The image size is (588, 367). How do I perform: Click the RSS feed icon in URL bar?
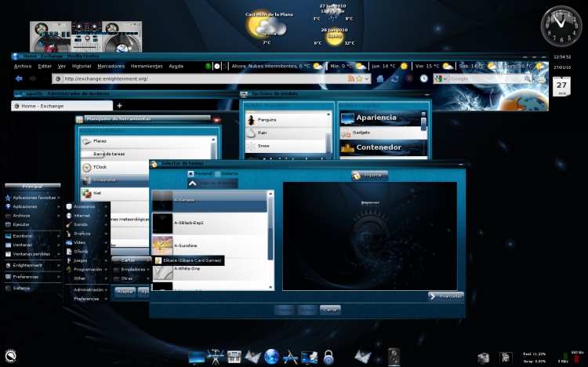351,78
